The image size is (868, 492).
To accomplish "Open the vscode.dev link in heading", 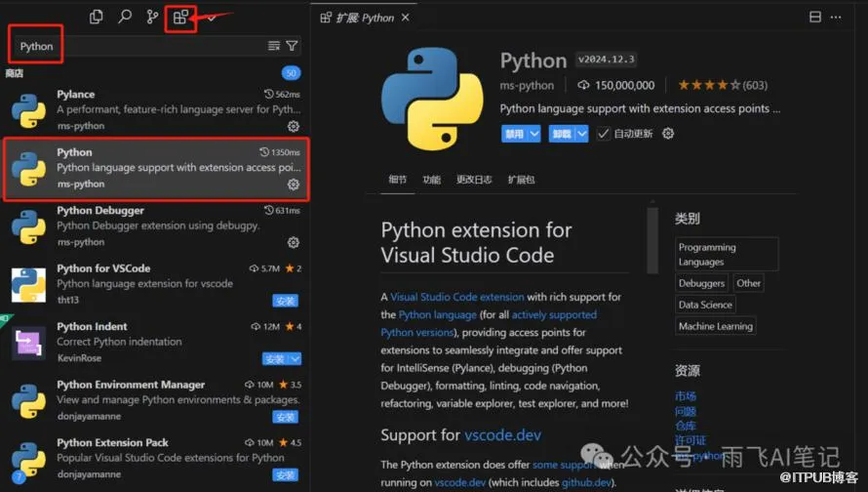I will click(502, 434).
